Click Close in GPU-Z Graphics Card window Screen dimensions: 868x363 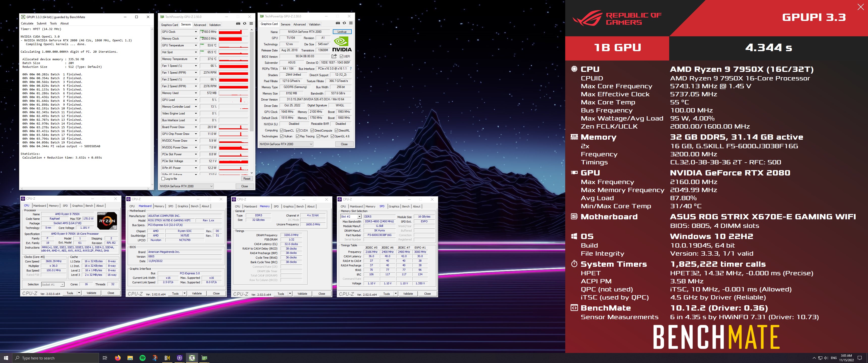[344, 144]
